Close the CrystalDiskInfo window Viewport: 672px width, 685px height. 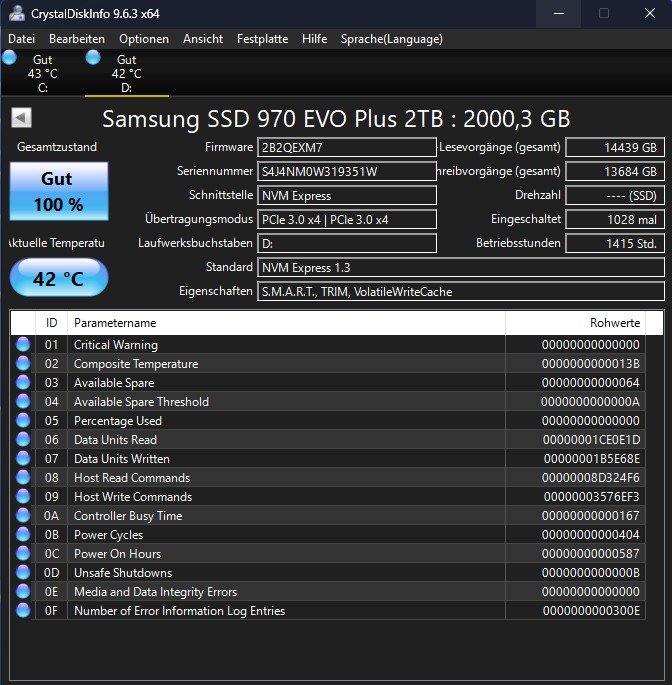click(x=650, y=14)
